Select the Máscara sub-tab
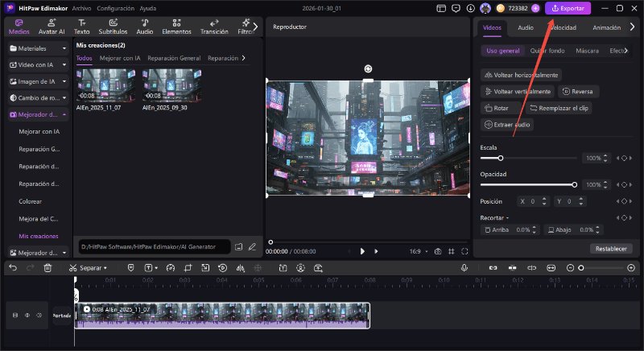The height and width of the screenshot is (351, 644). click(x=587, y=51)
